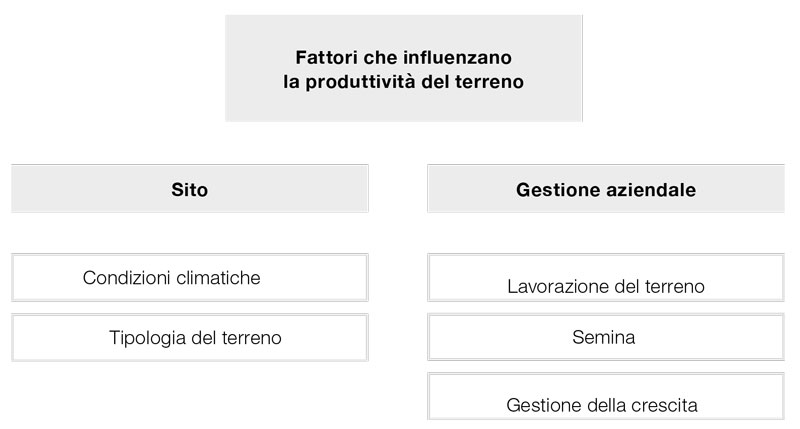Click the 'Gestione aziendale' bold text
The width and height of the screenshot is (800, 429).
click(606, 190)
